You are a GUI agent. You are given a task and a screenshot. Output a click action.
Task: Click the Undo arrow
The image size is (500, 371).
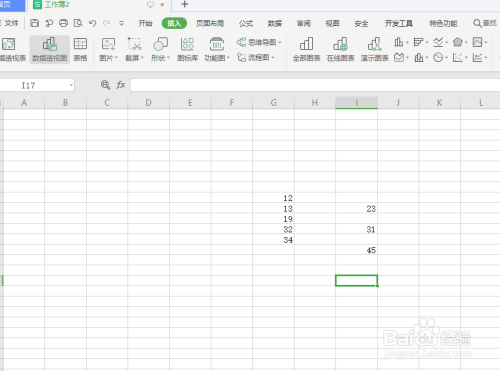pyautogui.click(x=92, y=23)
